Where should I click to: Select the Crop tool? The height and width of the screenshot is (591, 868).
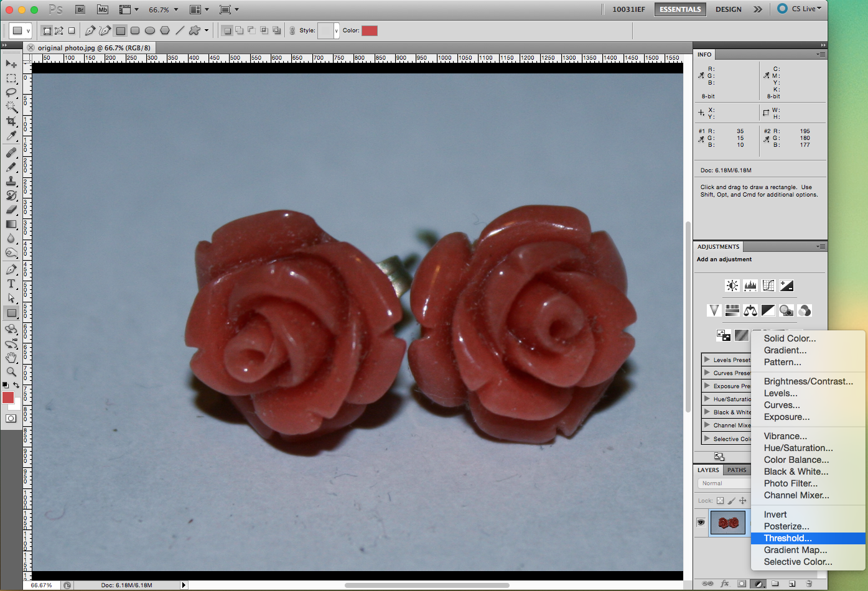(x=11, y=121)
